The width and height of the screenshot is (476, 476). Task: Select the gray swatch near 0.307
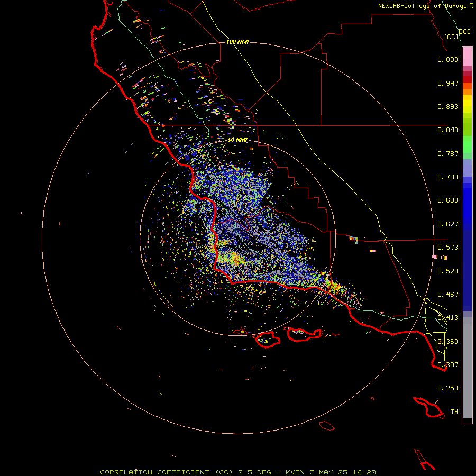467,368
